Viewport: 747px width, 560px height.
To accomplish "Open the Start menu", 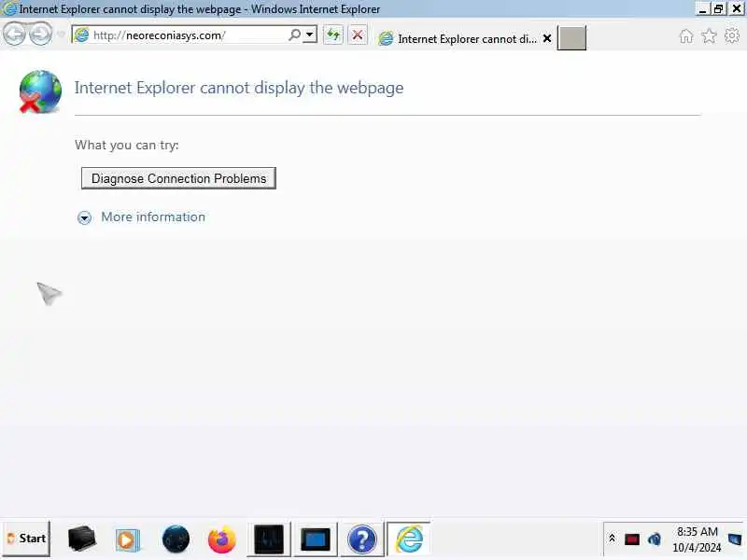I will [x=27, y=539].
